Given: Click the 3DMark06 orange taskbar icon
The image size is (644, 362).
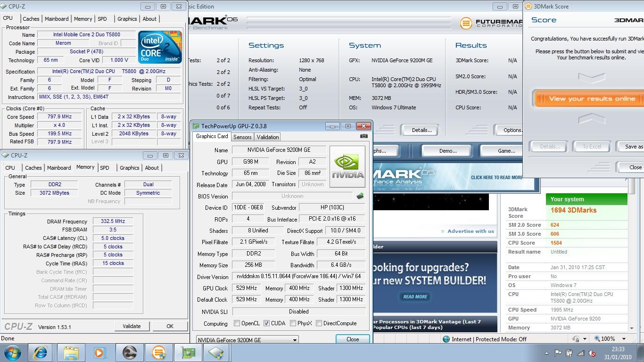Looking at the screenshot, I should pos(159,353).
